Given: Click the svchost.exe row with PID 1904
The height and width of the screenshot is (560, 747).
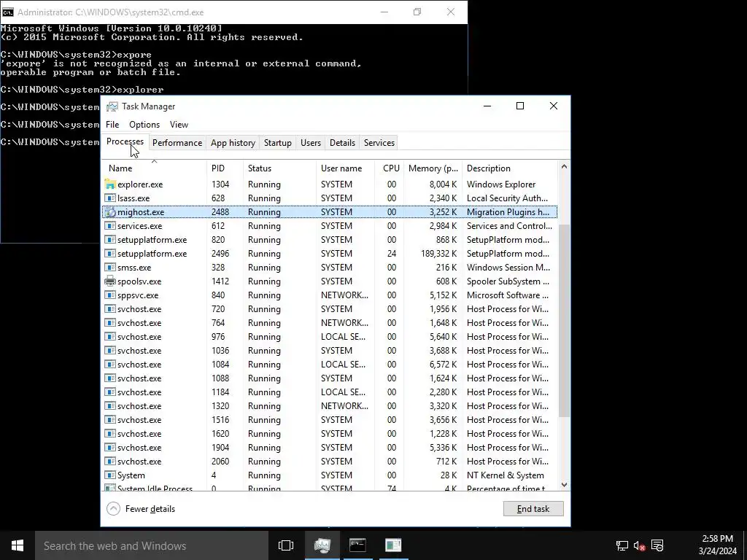Looking at the screenshot, I should pyautogui.click(x=330, y=448).
